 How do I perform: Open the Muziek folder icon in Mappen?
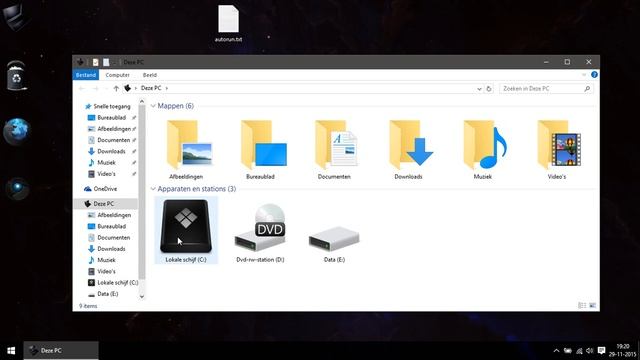484,145
